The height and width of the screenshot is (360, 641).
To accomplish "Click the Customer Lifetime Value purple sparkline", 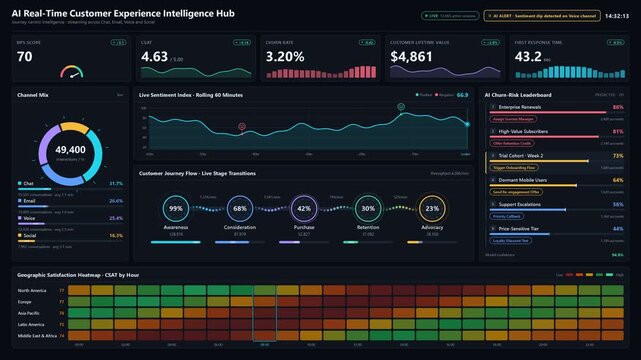I will (445, 72).
